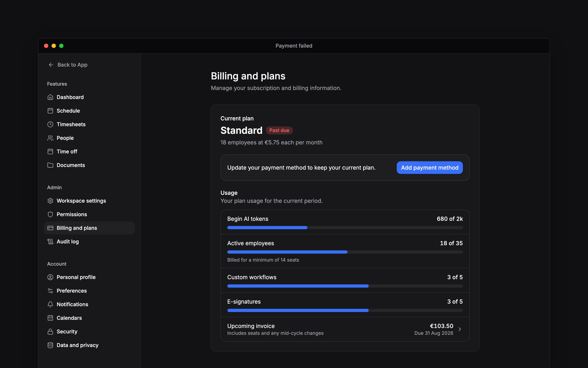Click the E-signatures progress bar
588x368 pixels.
coord(345,310)
